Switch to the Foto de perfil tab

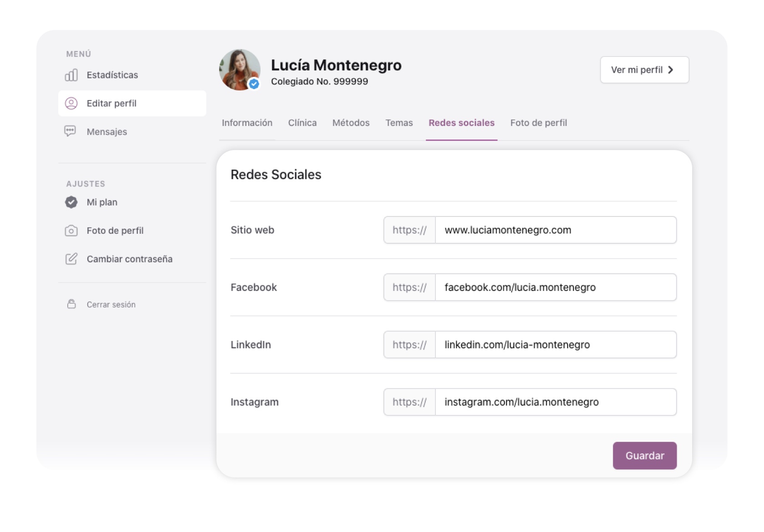click(538, 123)
